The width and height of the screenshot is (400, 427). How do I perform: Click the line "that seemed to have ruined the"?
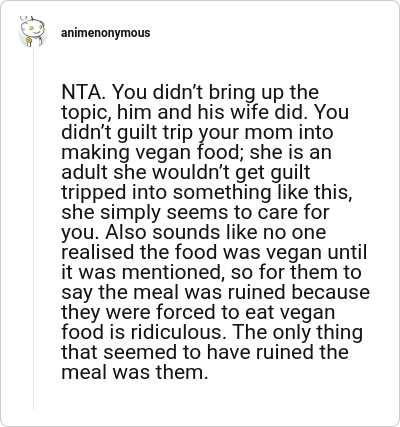point(205,352)
